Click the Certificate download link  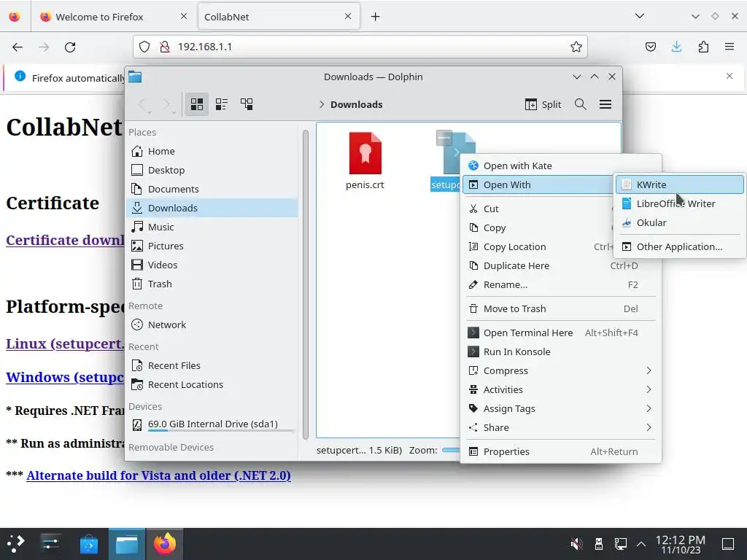65,240
